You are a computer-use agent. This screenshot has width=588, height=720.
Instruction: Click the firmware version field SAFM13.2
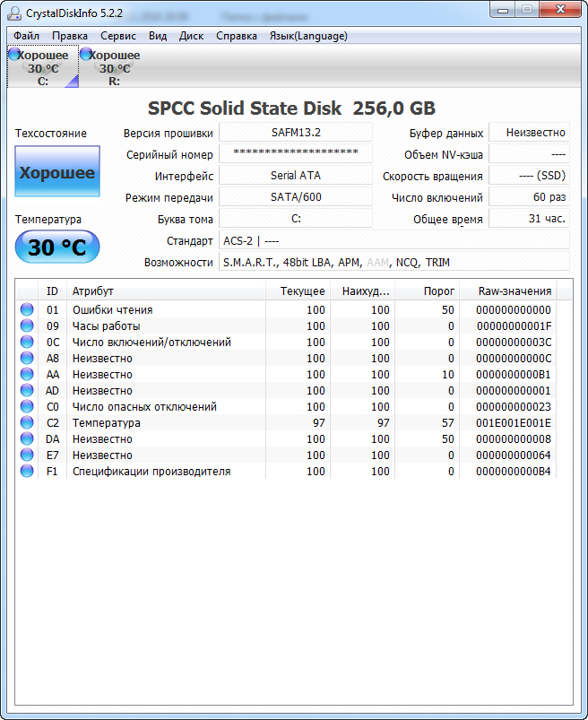tap(296, 133)
